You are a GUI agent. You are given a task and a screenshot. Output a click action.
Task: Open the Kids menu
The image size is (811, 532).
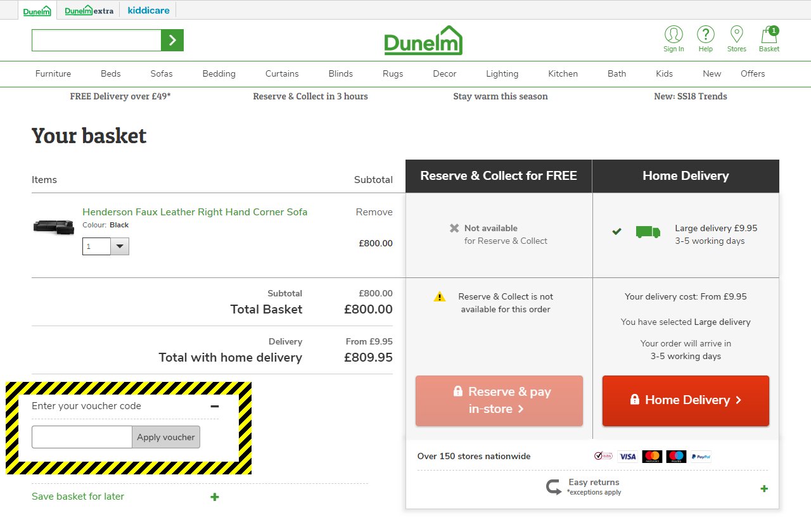click(665, 73)
